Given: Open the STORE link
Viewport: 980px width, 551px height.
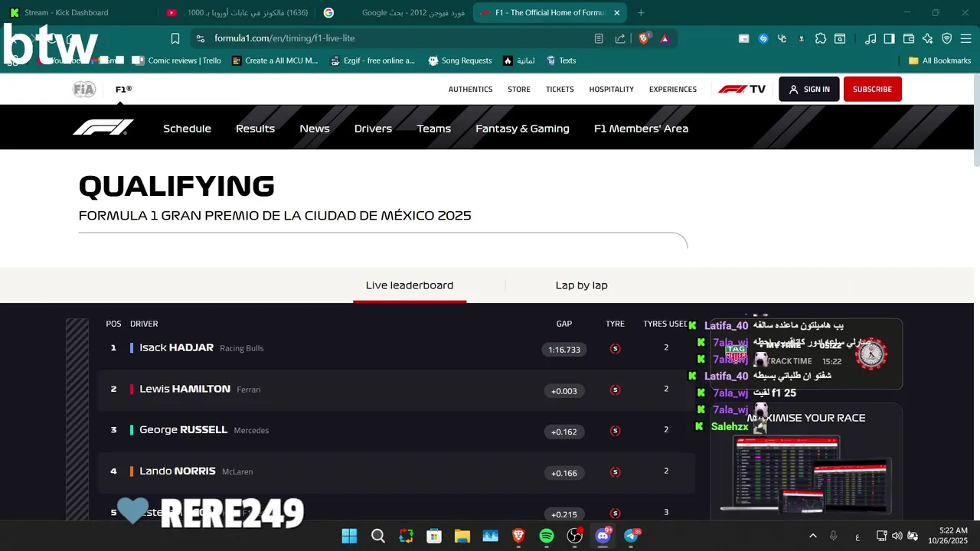Looking at the screenshot, I should pos(519,90).
